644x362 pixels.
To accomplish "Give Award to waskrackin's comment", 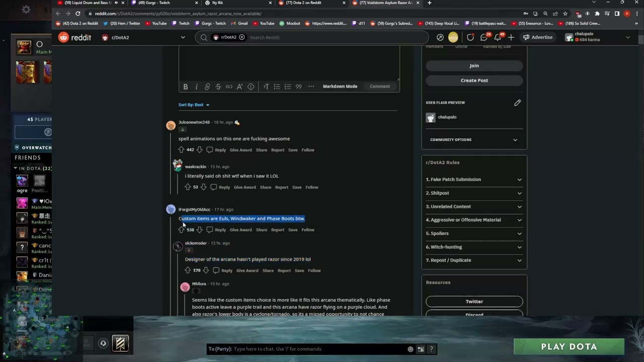I will tap(245, 187).
